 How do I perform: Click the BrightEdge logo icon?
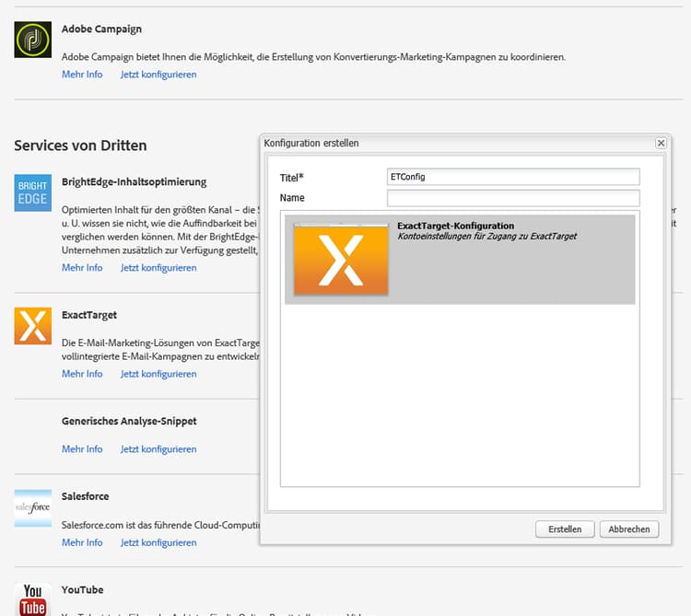(32, 192)
